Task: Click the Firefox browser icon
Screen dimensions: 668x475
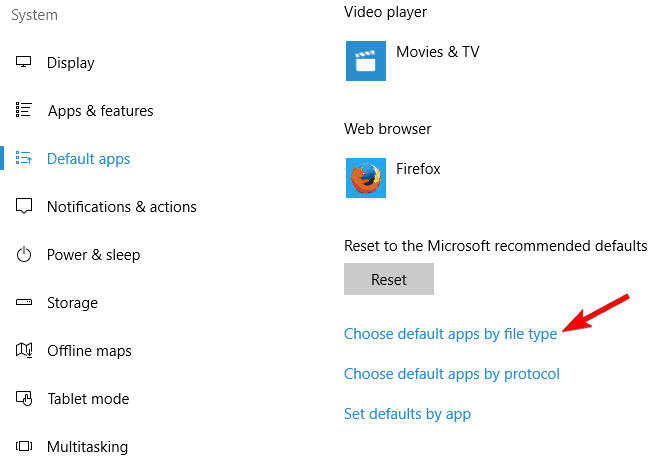Action: click(x=366, y=178)
